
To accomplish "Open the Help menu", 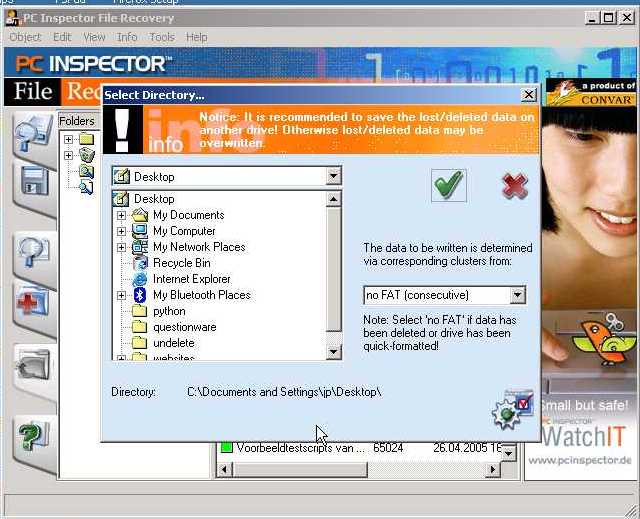I will pos(197,37).
